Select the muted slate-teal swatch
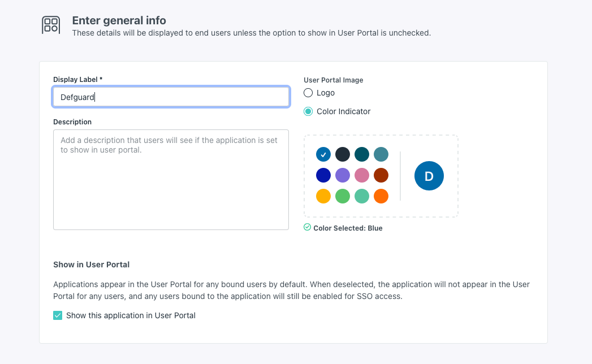Image resolution: width=592 pixels, height=364 pixels. [381, 154]
